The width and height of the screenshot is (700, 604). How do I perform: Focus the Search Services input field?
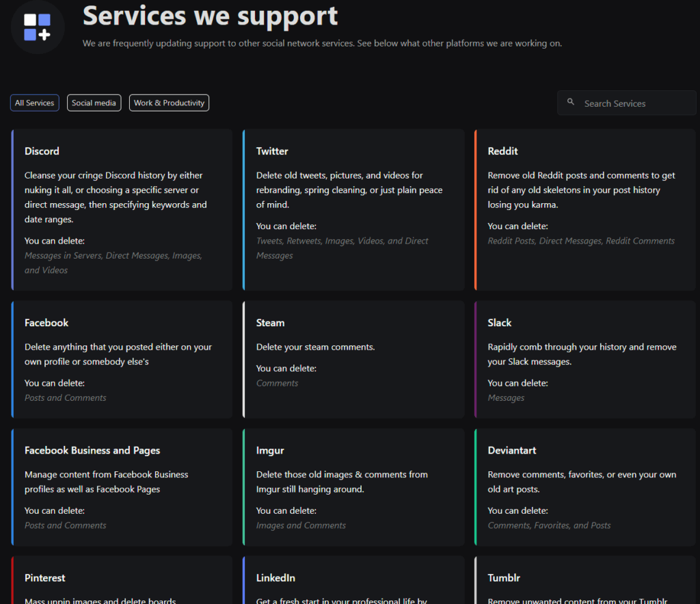pyautogui.click(x=632, y=103)
